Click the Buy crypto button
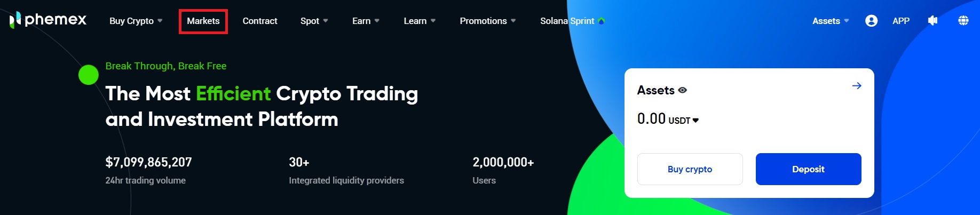 690,169
